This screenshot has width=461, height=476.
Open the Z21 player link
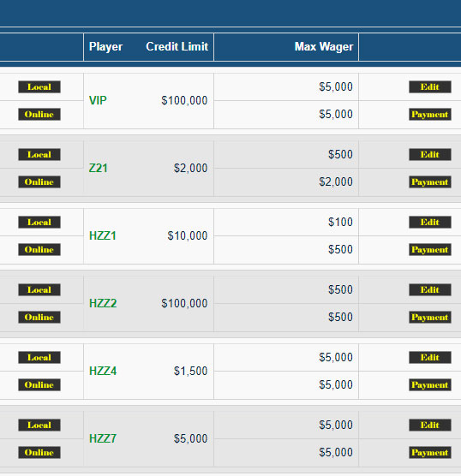click(x=99, y=168)
